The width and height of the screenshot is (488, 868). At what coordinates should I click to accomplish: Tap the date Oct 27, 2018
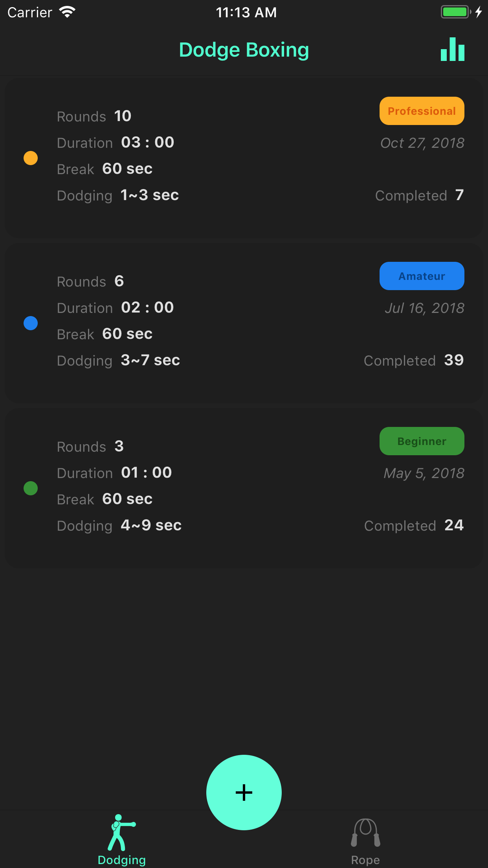coord(422,143)
